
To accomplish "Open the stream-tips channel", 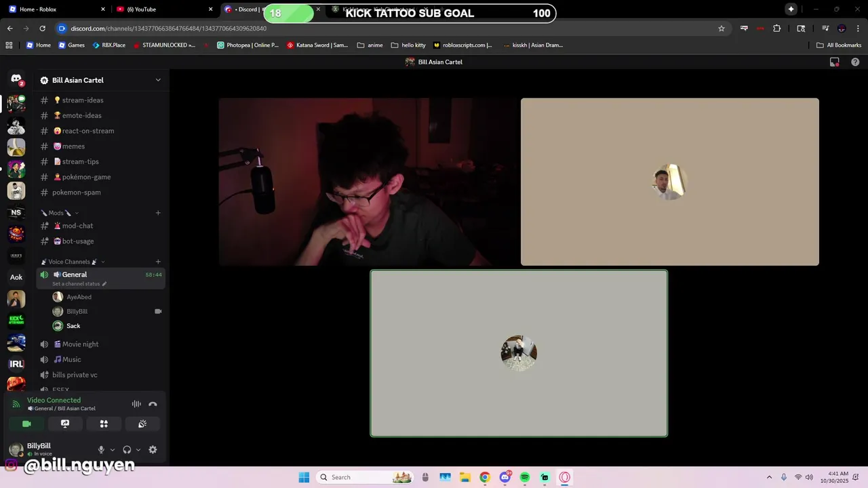I will (x=100, y=161).
